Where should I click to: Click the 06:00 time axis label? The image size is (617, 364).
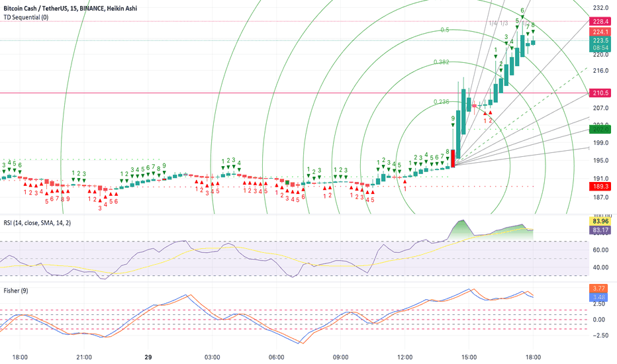pyautogui.click(x=276, y=357)
